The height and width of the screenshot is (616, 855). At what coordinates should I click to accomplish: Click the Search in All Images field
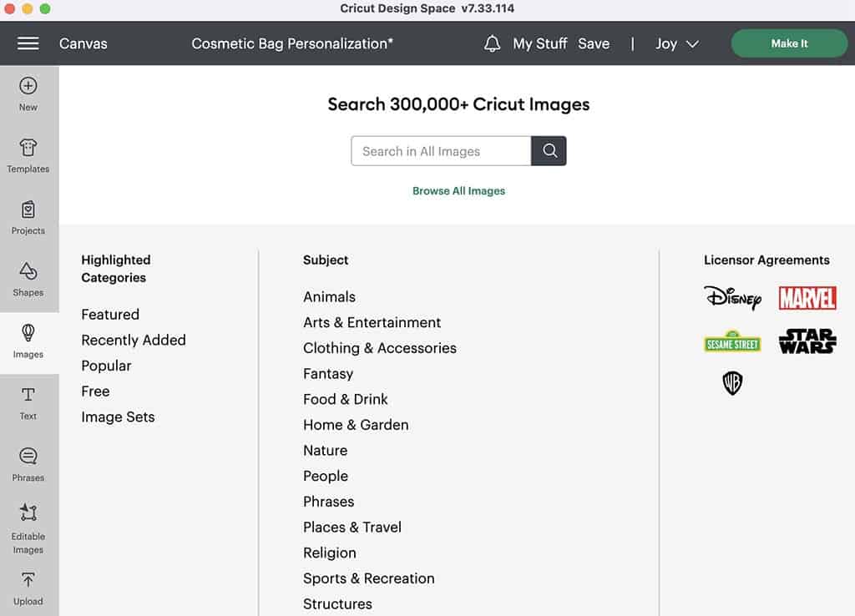441,151
